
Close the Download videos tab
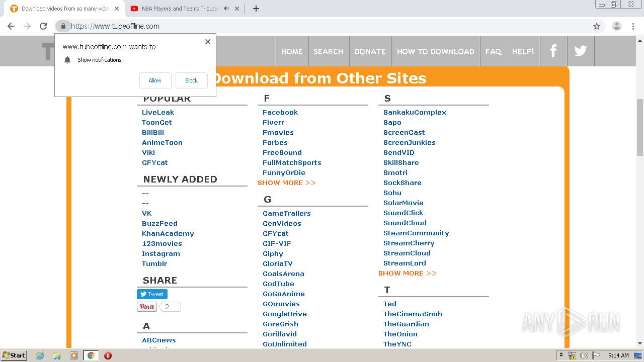pos(117,9)
